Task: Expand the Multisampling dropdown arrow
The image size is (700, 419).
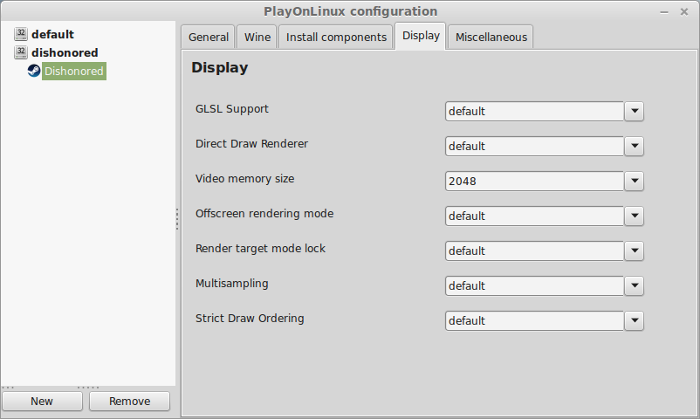Action: coord(634,286)
